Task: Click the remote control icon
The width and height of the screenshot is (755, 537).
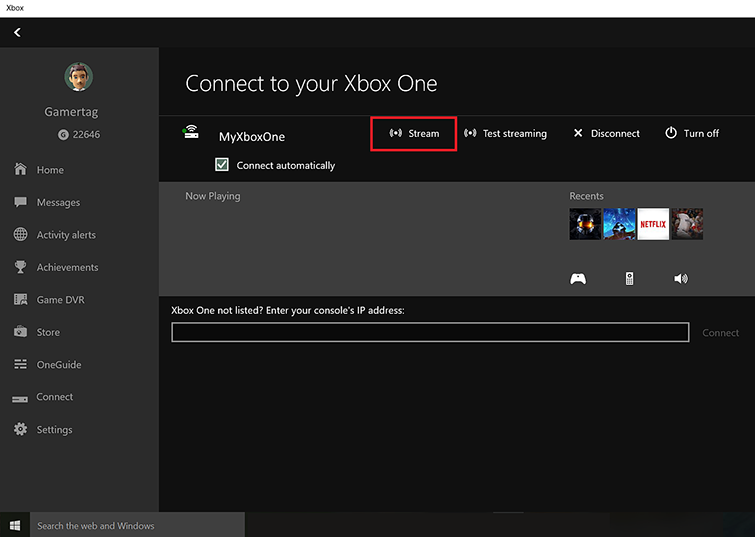Action: pyautogui.click(x=629, y=279)
